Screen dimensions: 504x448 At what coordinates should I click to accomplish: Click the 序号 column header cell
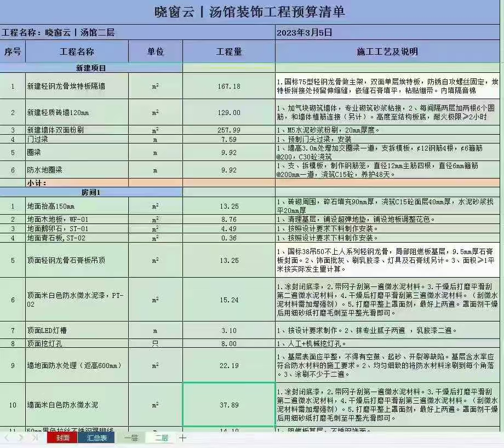13,52
